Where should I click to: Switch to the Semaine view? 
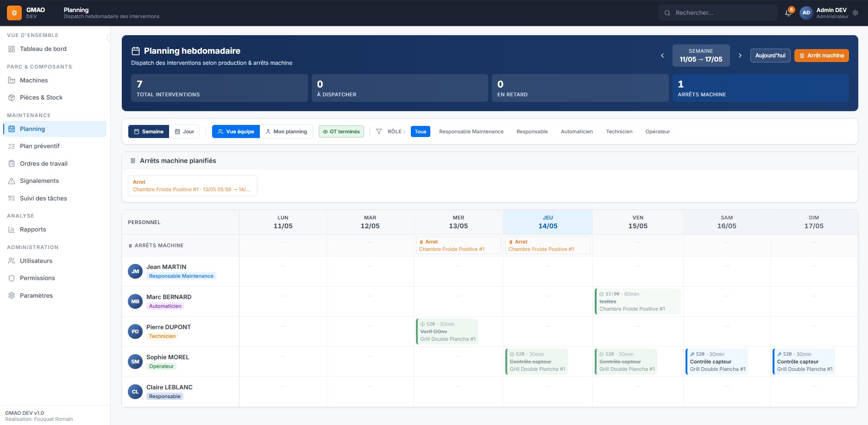click(149, 131)
